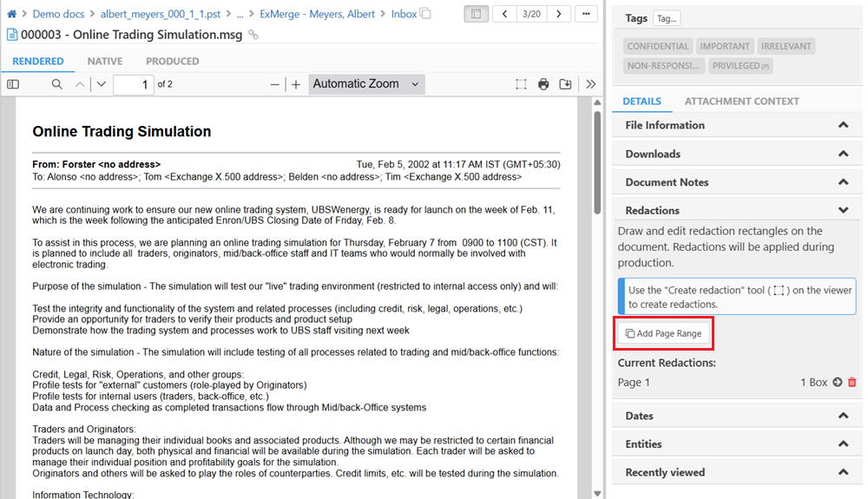Print the document
This screenshot has height=499, width=868.
[x=543, y=84]
